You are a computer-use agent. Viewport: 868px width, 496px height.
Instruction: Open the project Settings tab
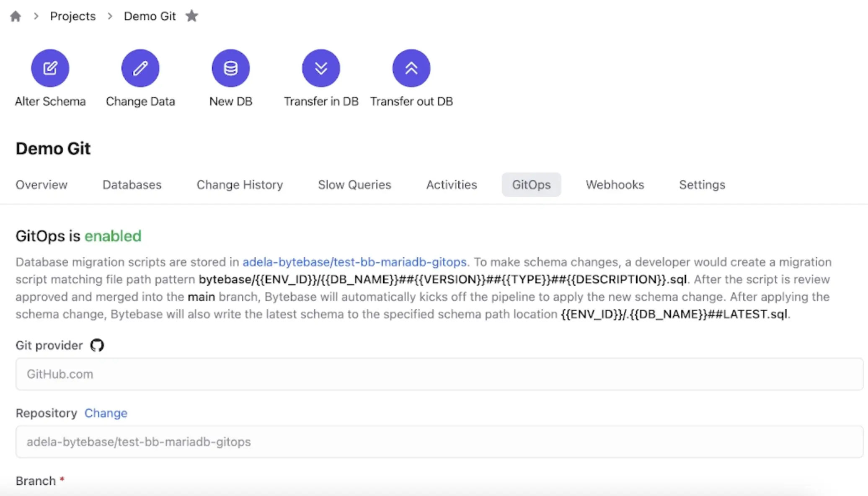pos(702,185)
